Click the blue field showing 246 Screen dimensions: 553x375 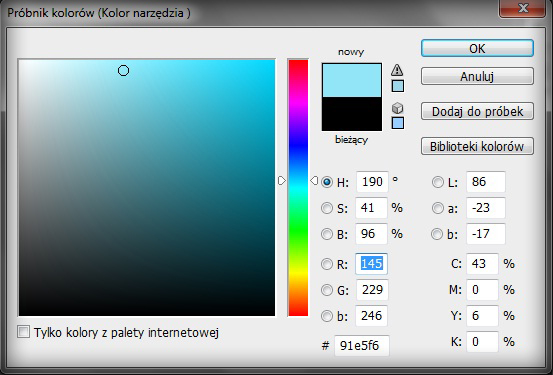tap(372, 316)
